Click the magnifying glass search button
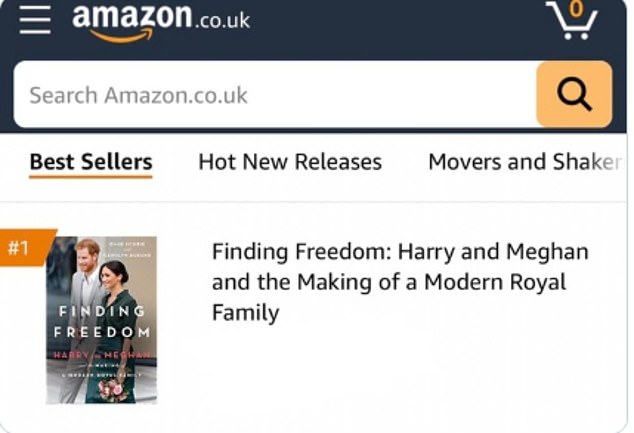 574,95
